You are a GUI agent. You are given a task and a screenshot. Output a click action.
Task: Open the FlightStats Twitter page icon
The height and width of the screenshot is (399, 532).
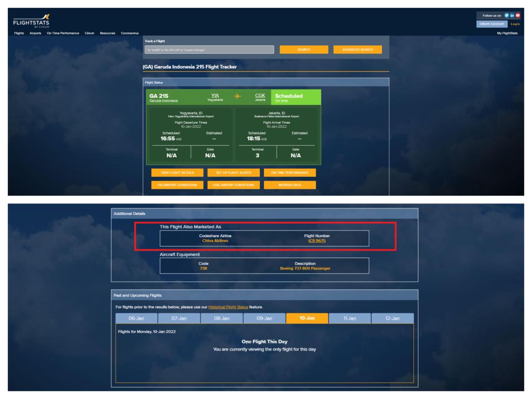point(506,15)
